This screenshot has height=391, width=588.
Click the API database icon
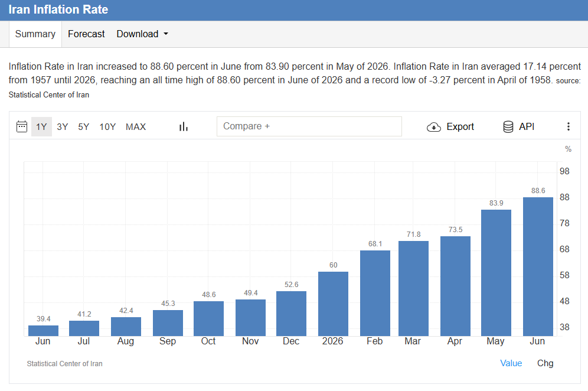(x=508, y=127)
